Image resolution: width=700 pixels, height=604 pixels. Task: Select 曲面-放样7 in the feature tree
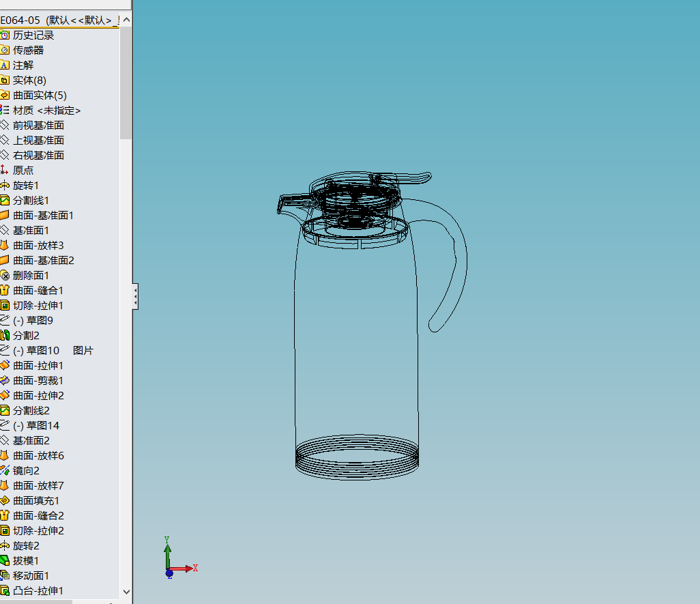point(38,485)
